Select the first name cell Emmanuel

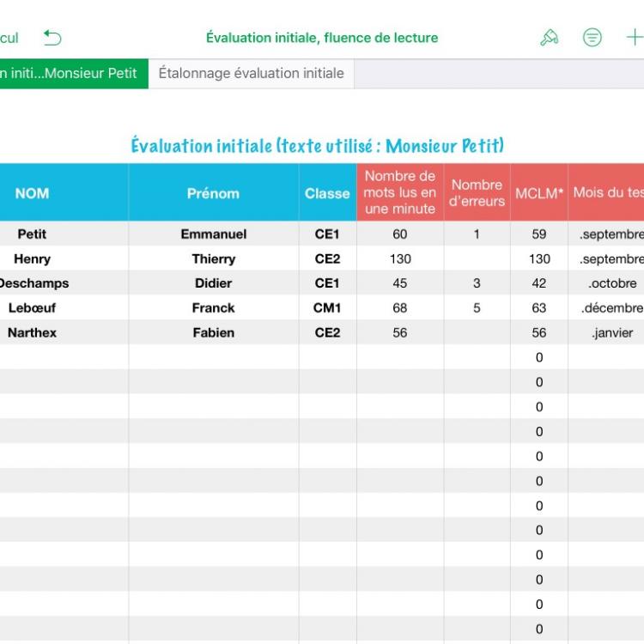(214, 234)
